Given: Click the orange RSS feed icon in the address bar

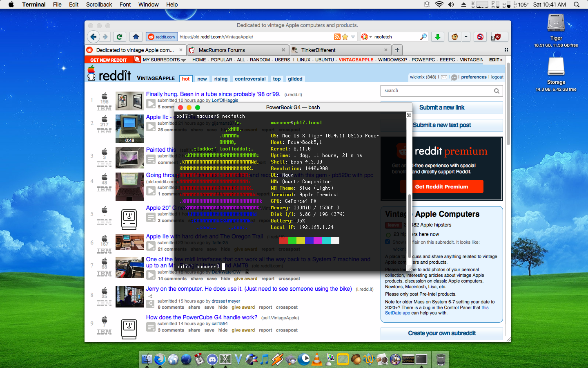Looking at the screenshot, I should pyautogui.click(x=337, y=37).
